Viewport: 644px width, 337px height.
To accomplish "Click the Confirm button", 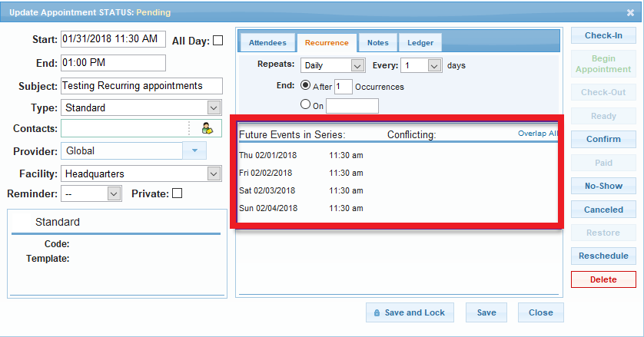I will [603, 139].
